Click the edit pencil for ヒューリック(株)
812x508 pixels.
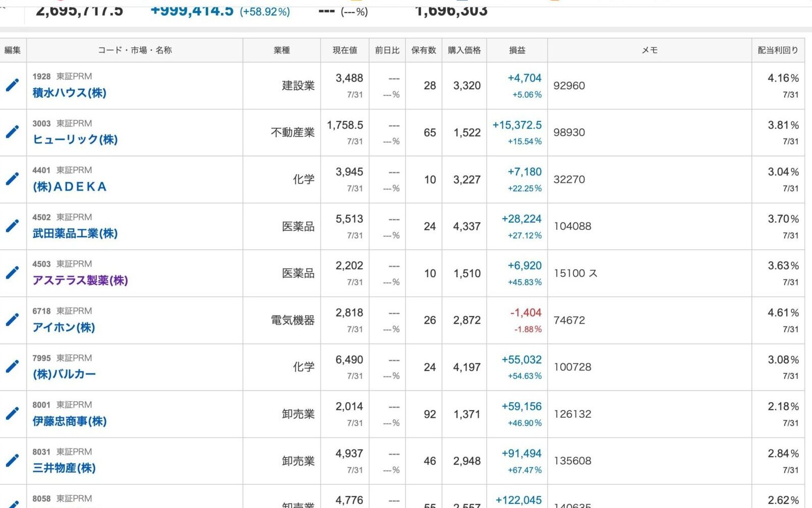click(x=13, y=132)
